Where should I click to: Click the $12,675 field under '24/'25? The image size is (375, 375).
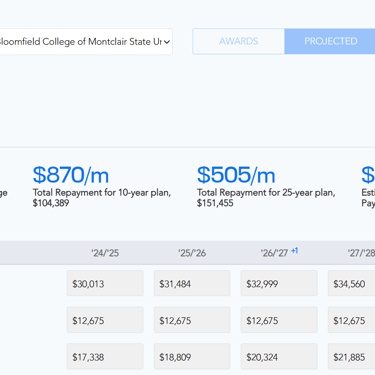click(x=105, y=320)
